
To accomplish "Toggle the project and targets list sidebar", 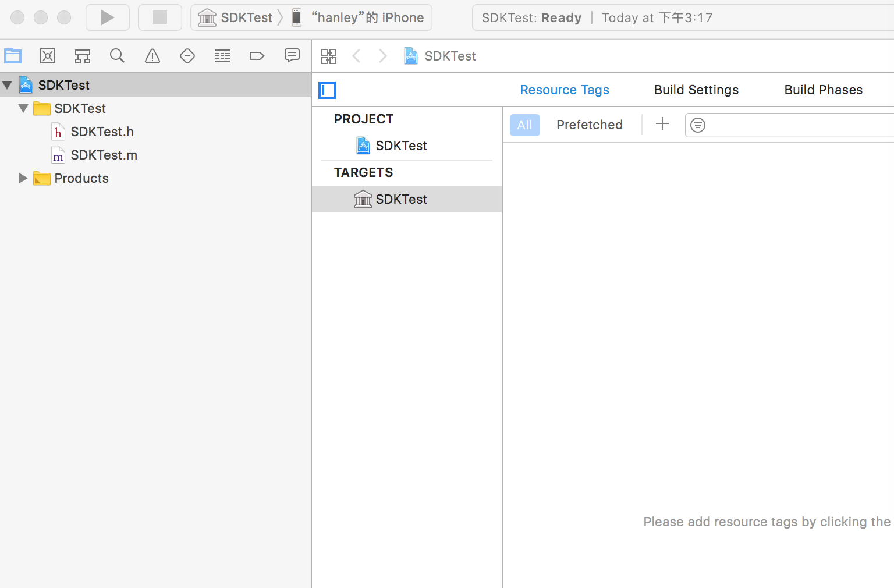I will 327,90.
